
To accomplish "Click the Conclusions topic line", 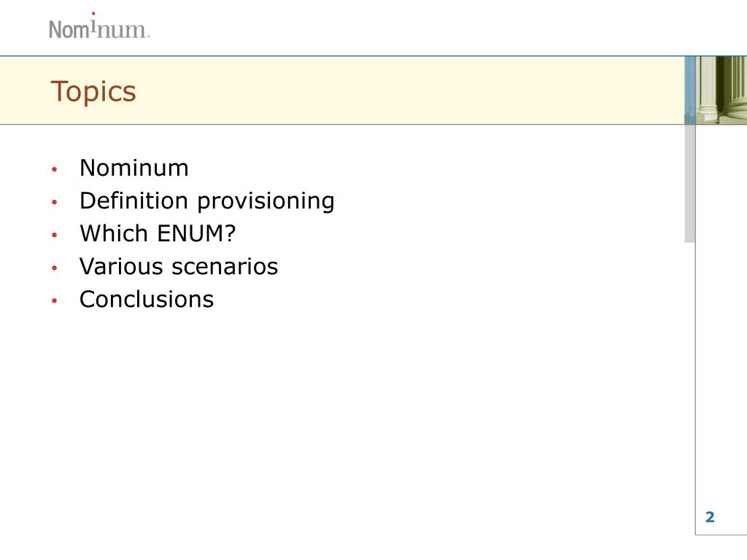I will tap(147, 300).
